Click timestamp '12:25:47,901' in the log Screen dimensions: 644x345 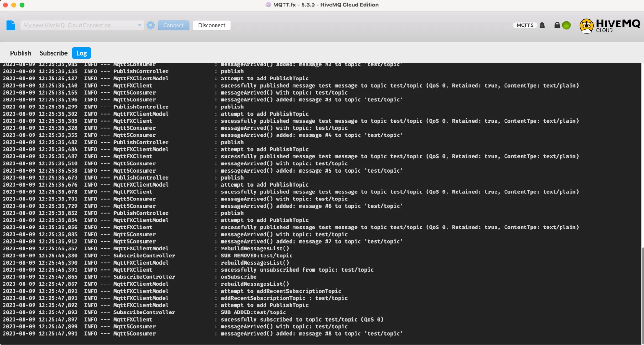(58, 333)
